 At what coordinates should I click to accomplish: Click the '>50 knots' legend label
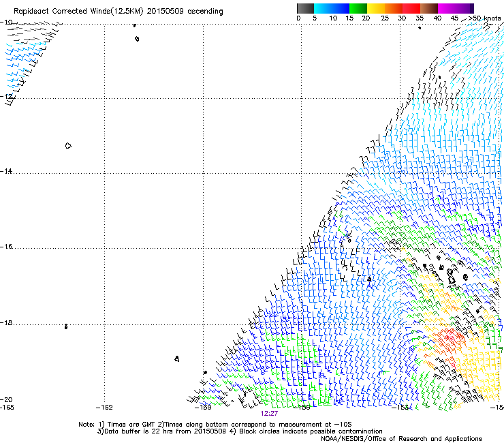tap(484, 18)
